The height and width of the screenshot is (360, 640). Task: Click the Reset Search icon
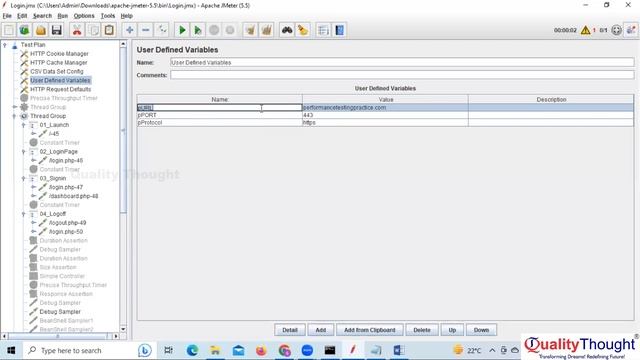click(303, 30)
